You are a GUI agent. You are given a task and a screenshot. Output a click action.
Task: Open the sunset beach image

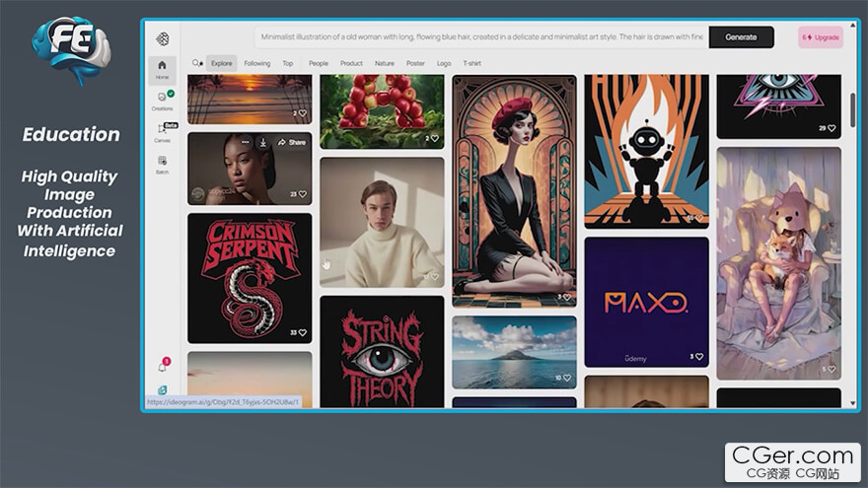(x=250, y=100)
